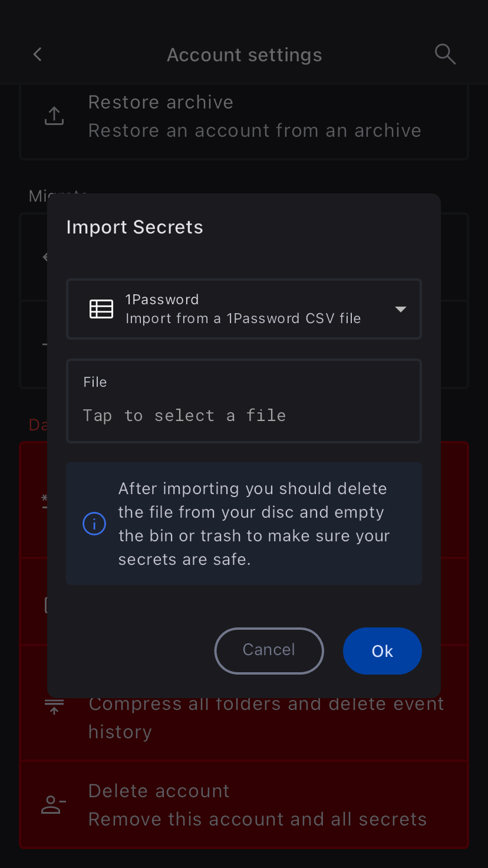Choose Compress all folders and delete event history

265,718
